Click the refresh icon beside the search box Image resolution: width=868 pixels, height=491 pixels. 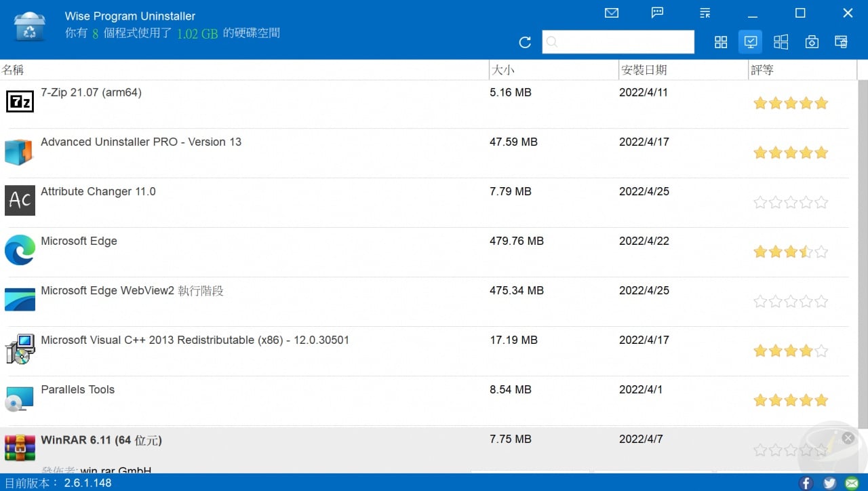click(524, 41)
